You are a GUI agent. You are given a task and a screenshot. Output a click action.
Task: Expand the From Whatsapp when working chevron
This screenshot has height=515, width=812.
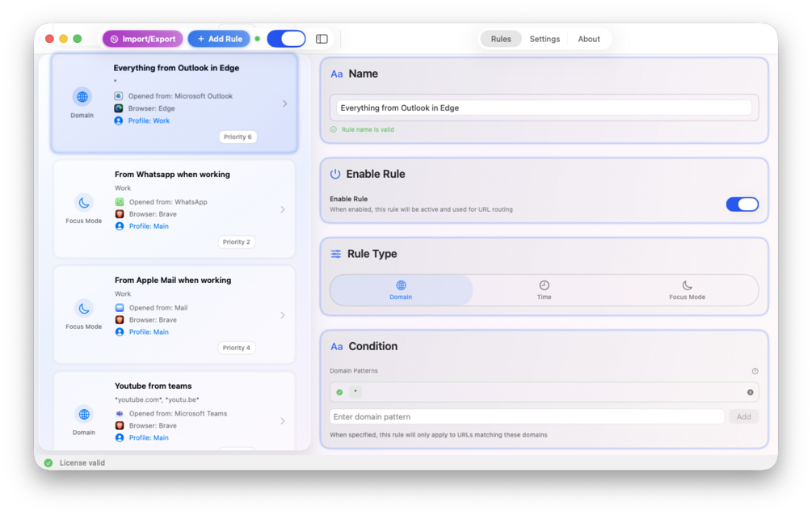(x=283, y=209)
